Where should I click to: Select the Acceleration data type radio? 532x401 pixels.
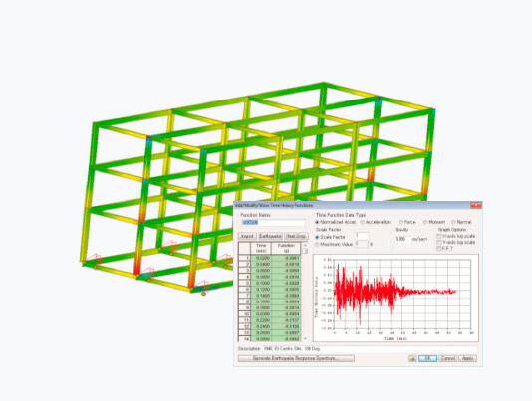[x=363, y=222]
